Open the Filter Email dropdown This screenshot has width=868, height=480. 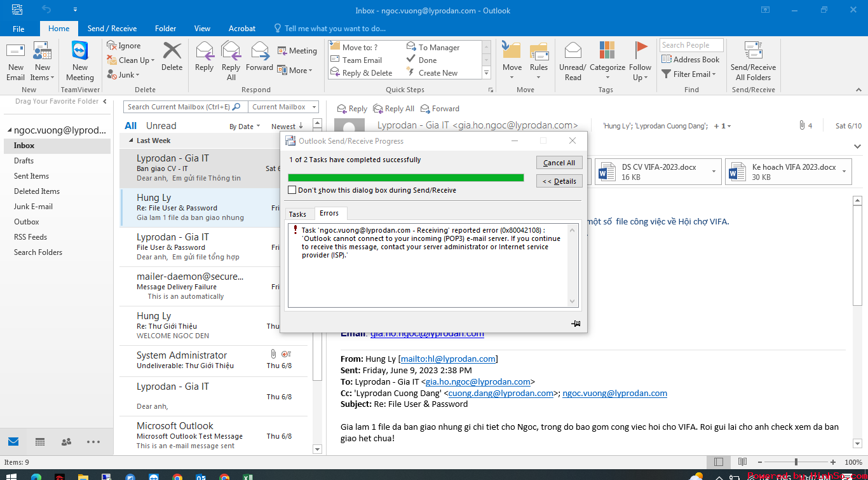[x=689, y=74]
